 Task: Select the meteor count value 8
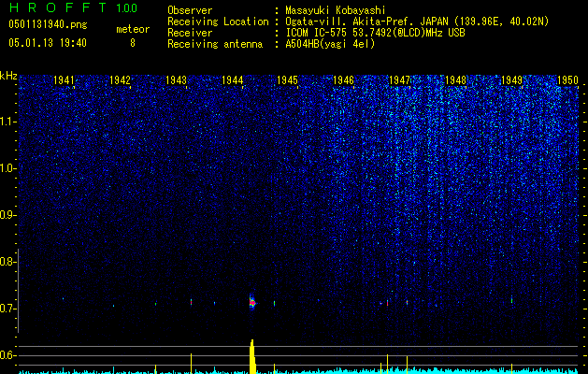pos(133,43)
